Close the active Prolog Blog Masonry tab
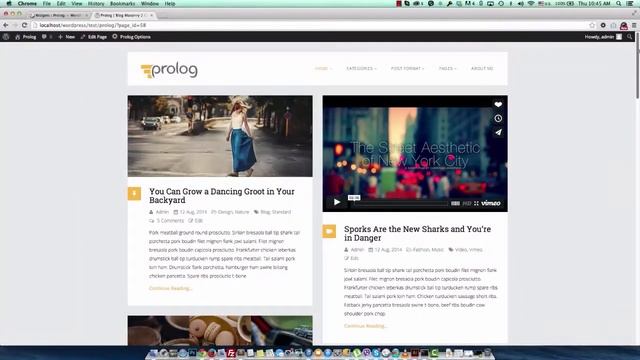The height and width of the screenshot is (360, 640). pos(151,15)
